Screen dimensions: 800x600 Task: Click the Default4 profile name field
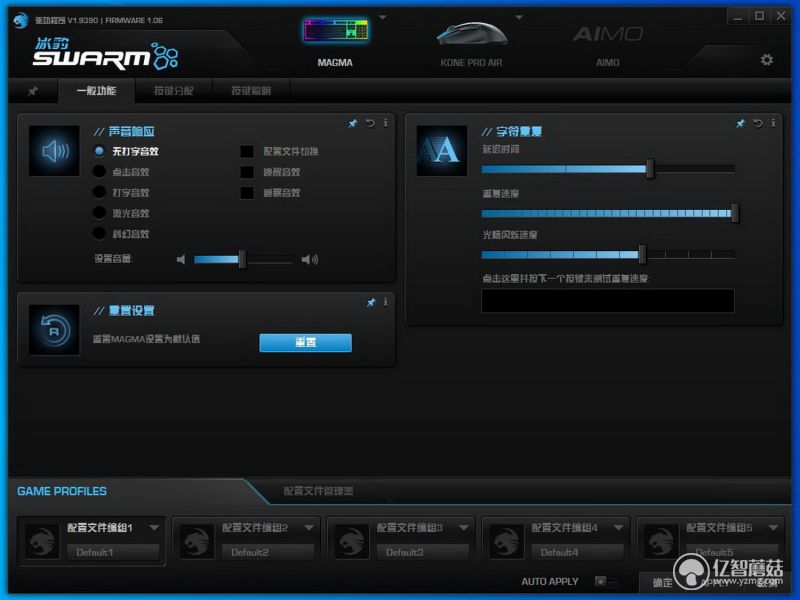pos(578,552)
